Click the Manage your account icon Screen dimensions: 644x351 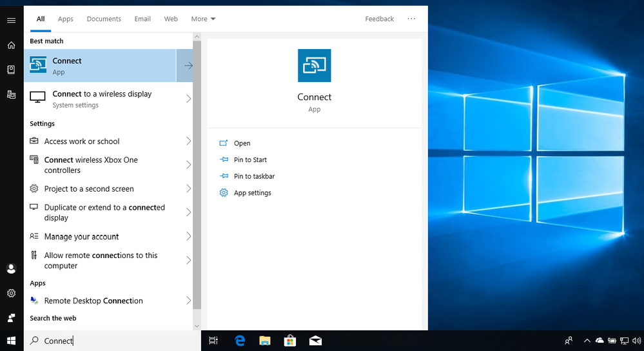coord(34,236)
